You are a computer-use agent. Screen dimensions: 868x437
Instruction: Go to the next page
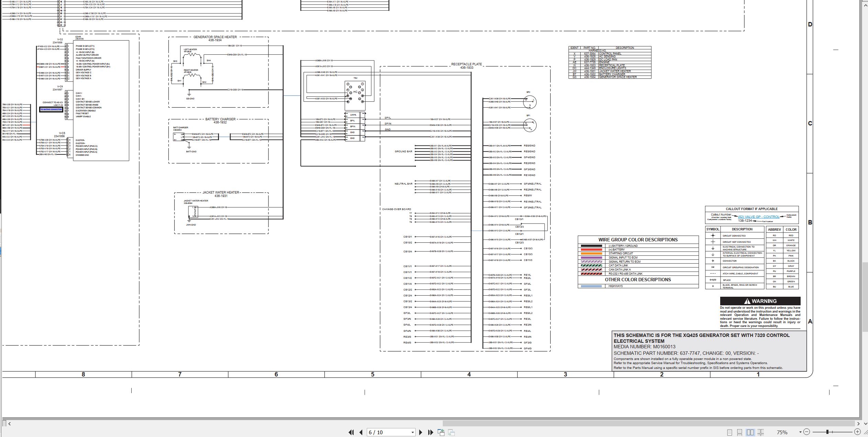click(x=420, y=432)
